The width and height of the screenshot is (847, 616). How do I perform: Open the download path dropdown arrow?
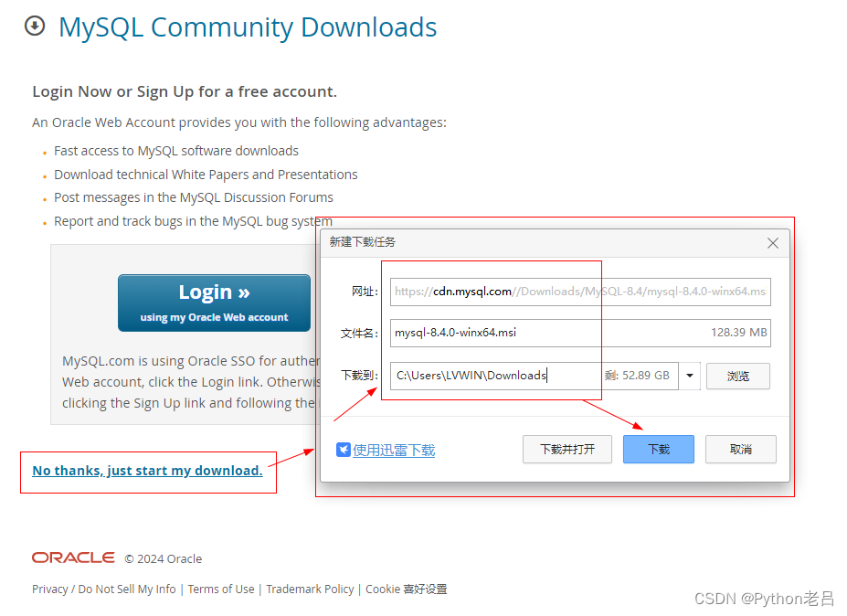[x=690, y=376]
